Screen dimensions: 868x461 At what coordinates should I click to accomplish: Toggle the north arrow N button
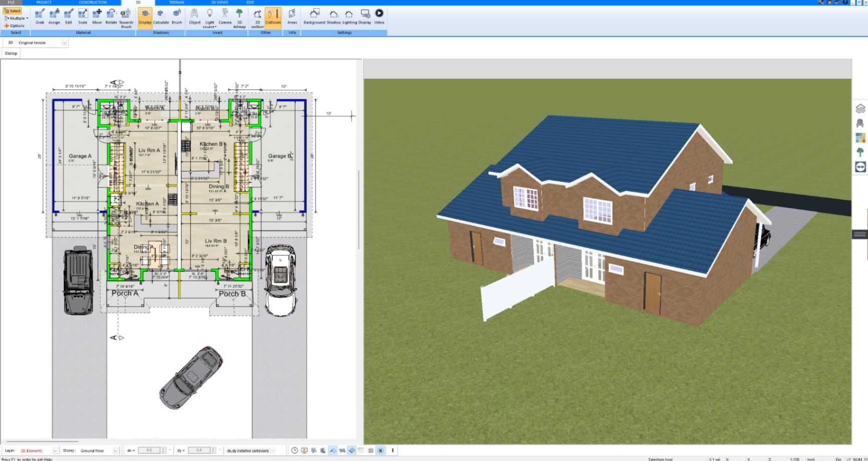point(380,450)
